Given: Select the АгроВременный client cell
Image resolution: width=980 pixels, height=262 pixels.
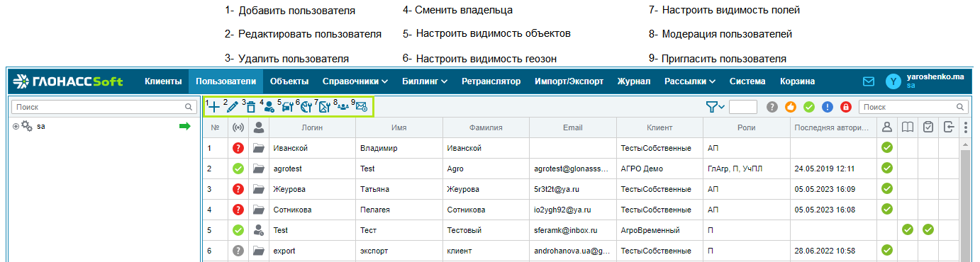Looking at the screenshot, I should (659, 230).
